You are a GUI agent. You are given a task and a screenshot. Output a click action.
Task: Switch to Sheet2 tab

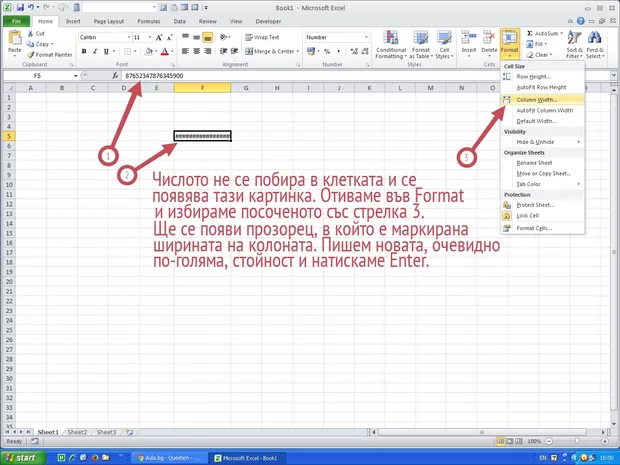point(77,432)
